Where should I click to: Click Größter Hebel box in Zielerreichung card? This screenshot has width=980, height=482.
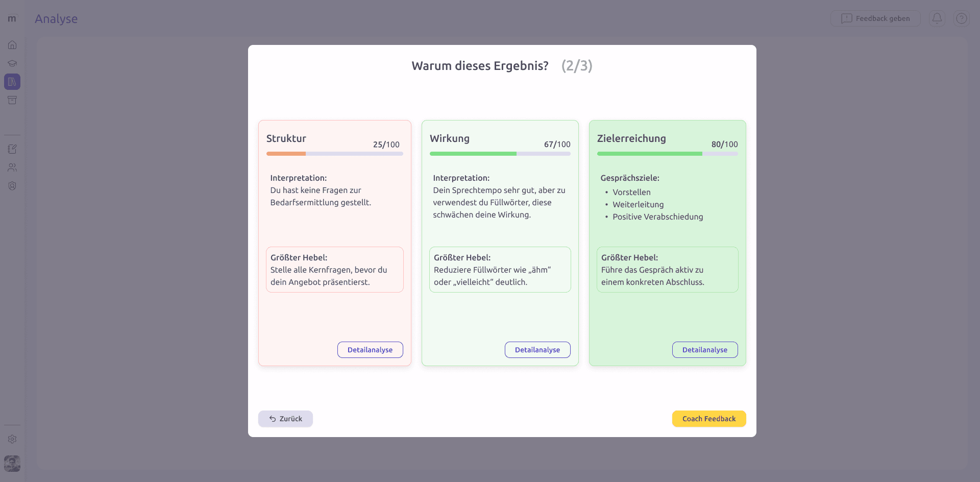click(x=668, y=270)
